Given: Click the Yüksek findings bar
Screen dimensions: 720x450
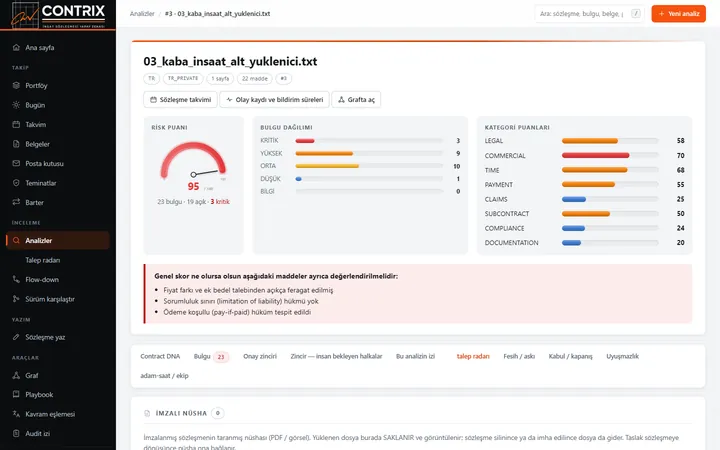Looking at the screenshot, I should [x=369, y=153].
